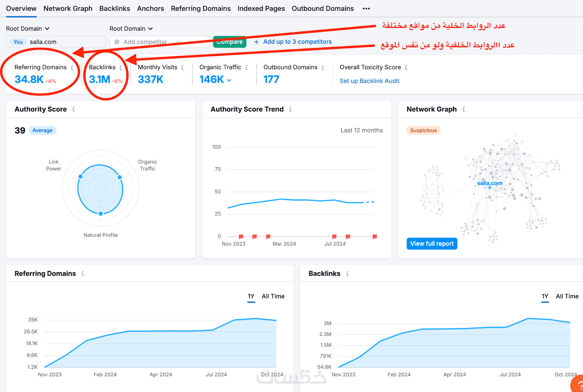Screen dimensions: 583x392
Task: Click the View full report button
Action: tap(432, 244)
